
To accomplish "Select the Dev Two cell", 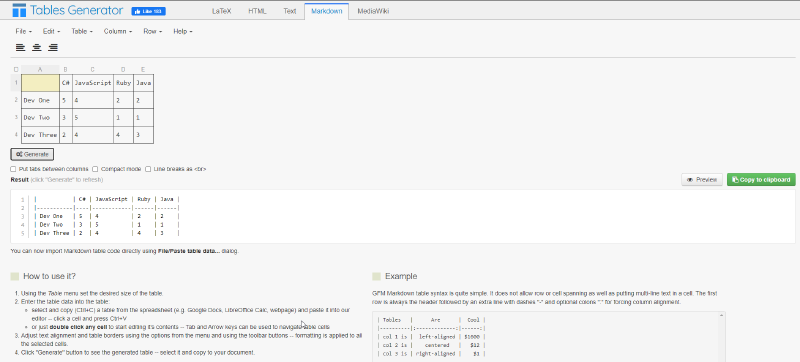I will 40,117.
